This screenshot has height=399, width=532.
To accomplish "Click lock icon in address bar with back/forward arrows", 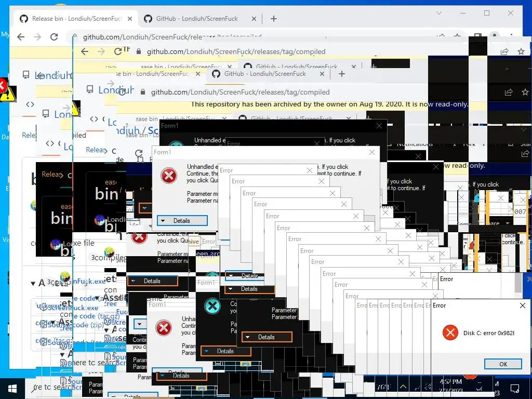I will tap(138, 51).
